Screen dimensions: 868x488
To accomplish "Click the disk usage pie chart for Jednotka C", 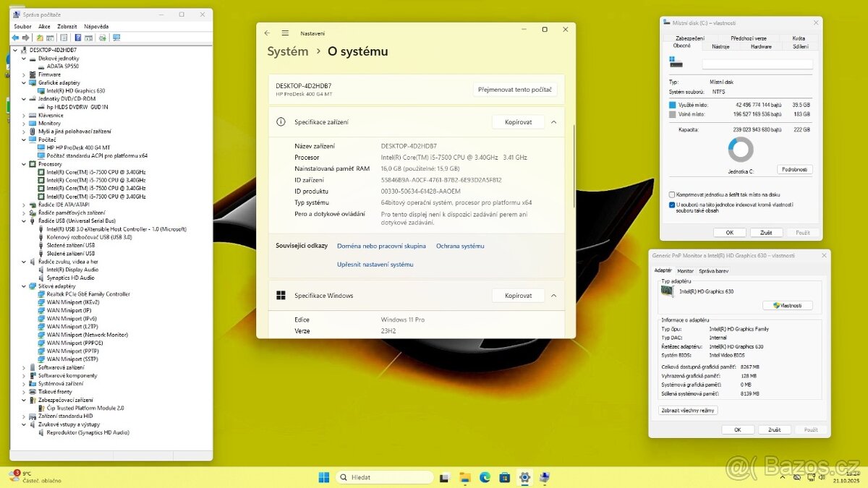I will pyautogui.click(x=741, y=150).
